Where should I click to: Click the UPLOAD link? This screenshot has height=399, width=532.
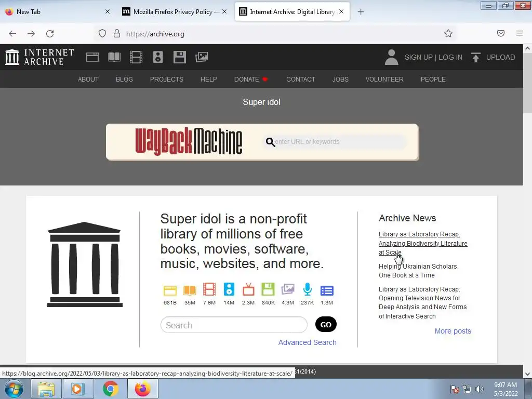[500, 57]
